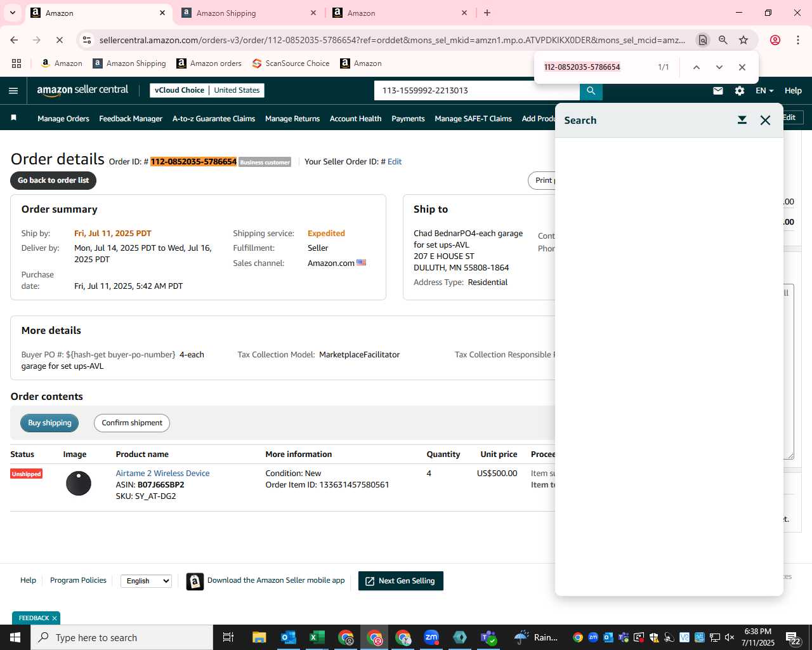Open the hamburger navigation menu
The width and height of the screenshot is (812, 650).
13,91
